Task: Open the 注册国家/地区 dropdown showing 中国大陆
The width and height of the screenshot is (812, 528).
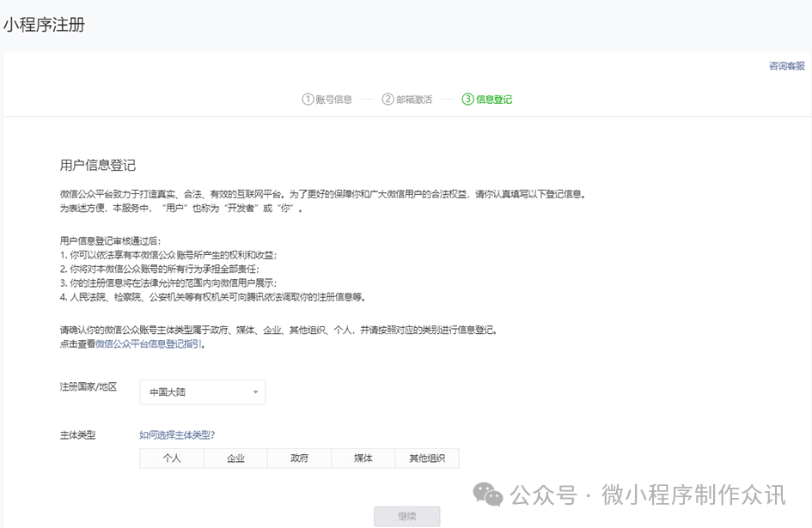Action: click(203, 391)
